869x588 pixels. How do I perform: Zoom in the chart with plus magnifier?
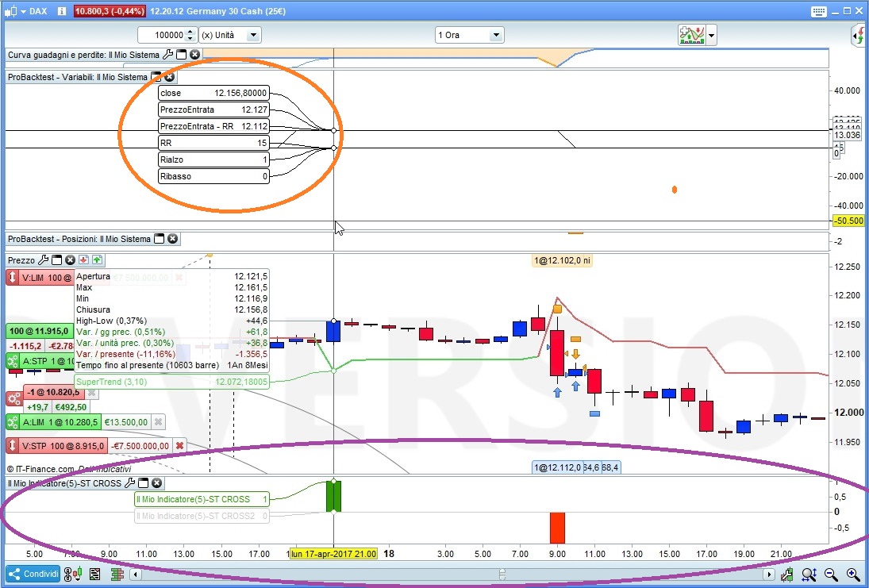click(x=853, y=575)
